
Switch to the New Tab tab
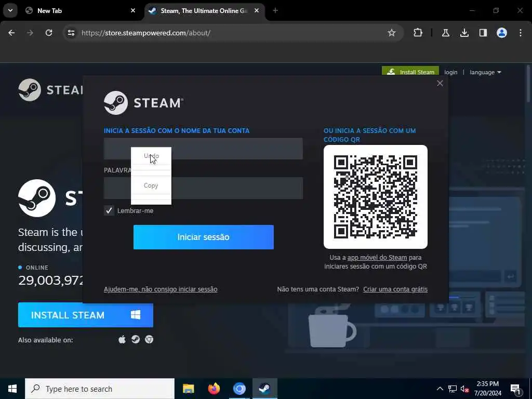[81, 10]
